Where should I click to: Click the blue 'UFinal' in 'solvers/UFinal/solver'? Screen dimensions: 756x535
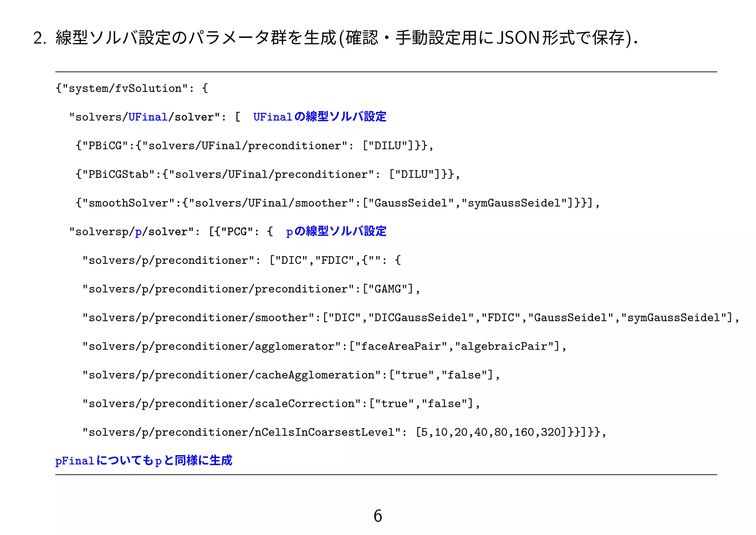(148, 117)
